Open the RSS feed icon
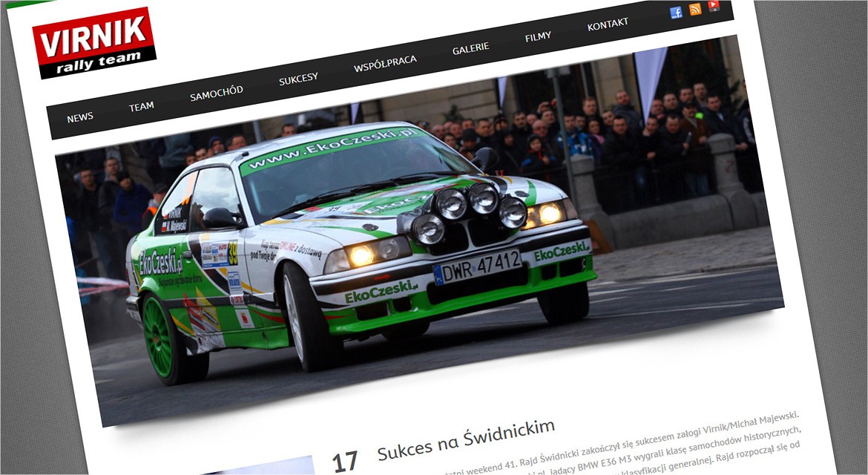This screenshot has width=868, height=475. point(695,10)
